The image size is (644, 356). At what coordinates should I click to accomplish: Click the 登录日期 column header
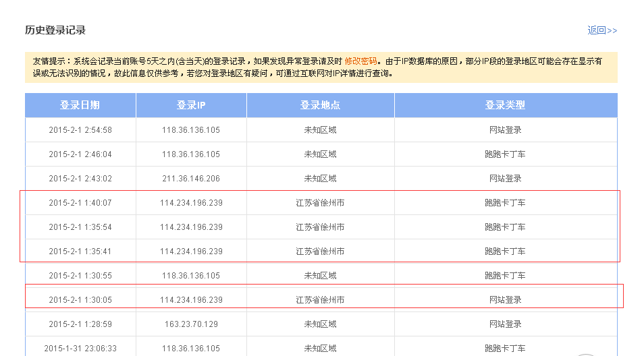(80, 105)
